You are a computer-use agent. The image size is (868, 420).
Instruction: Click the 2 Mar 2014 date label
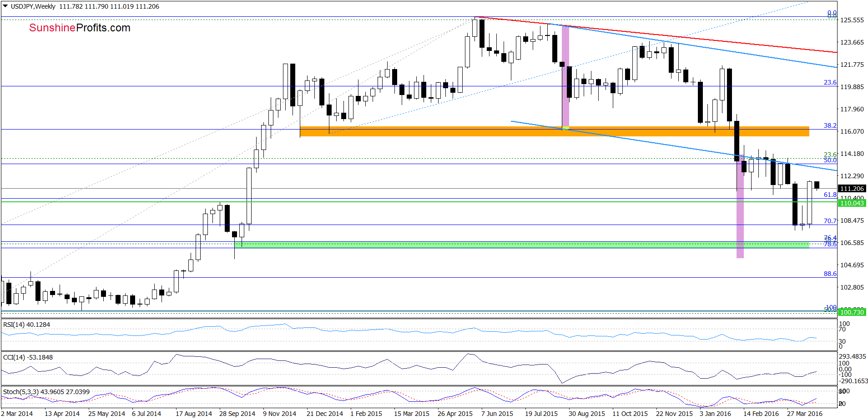tap(17, 414)
